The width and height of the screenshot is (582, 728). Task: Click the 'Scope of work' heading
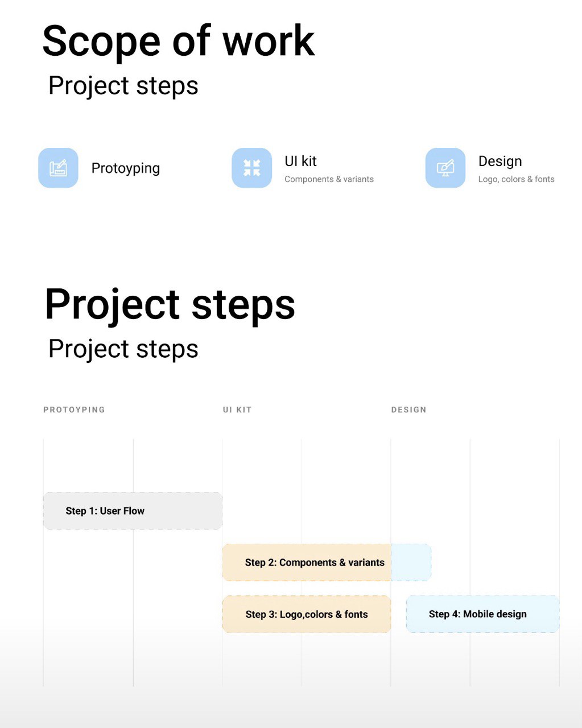click(x=178, y=41)
